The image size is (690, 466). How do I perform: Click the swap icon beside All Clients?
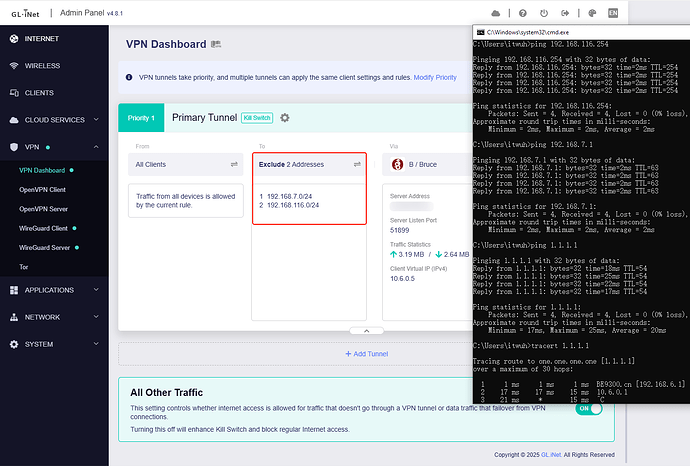[x=234, y=163]
